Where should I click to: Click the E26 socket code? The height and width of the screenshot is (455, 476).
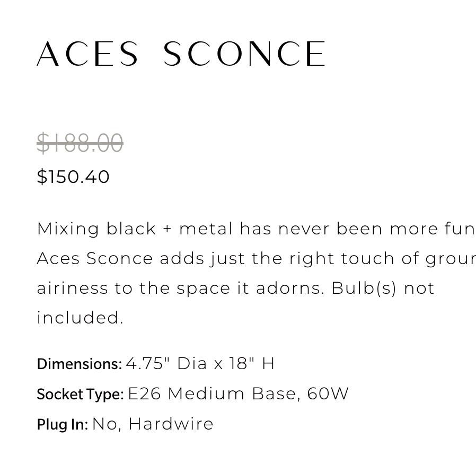click(x=145, y=394)
